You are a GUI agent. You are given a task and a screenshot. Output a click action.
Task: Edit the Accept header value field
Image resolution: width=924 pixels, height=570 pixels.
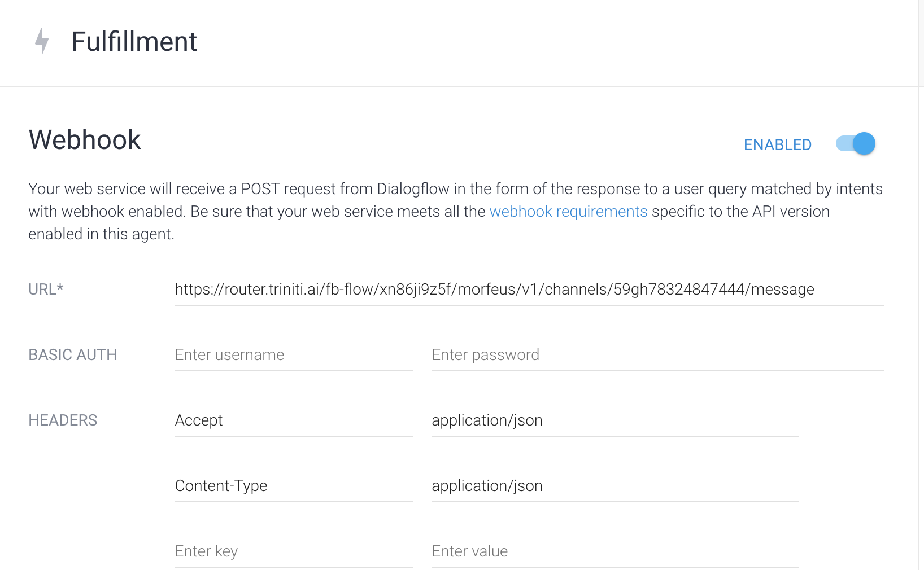[x=614, y=420]
